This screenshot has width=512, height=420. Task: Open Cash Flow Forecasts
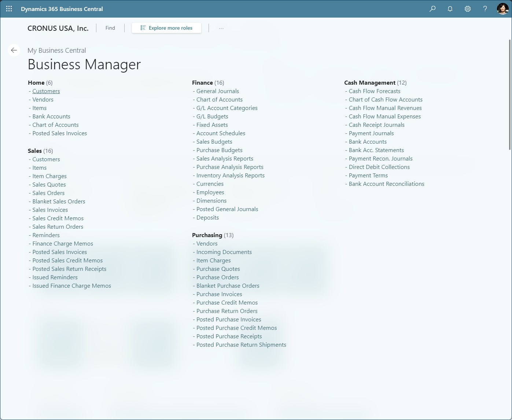[375, 91]
